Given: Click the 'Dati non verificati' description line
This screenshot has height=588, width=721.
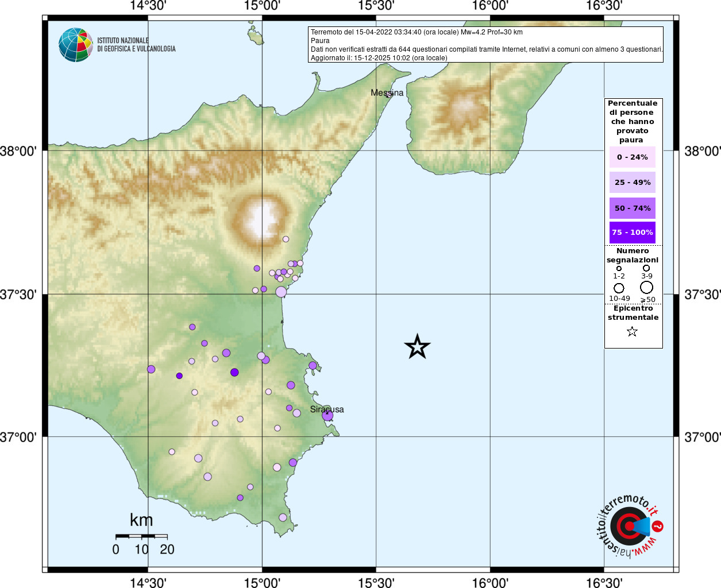Looking at the screenshot, I should coord(487,49).
